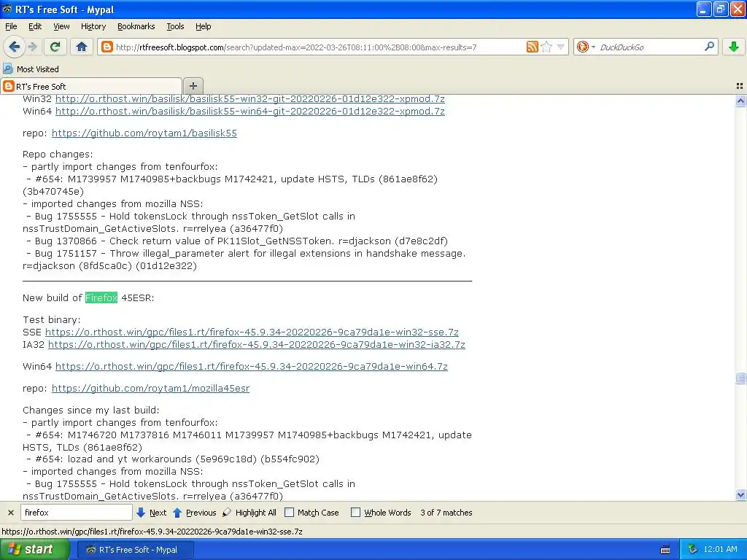The height and width of the screenshot is (560, 747).
Task: Open a new tab with plus button
Action: click(193, 86)
